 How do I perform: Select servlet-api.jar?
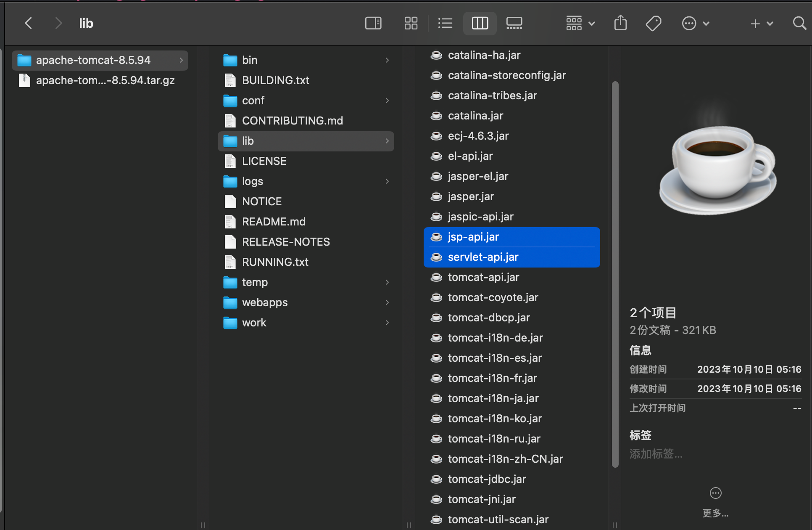click(x=512, y=257)
